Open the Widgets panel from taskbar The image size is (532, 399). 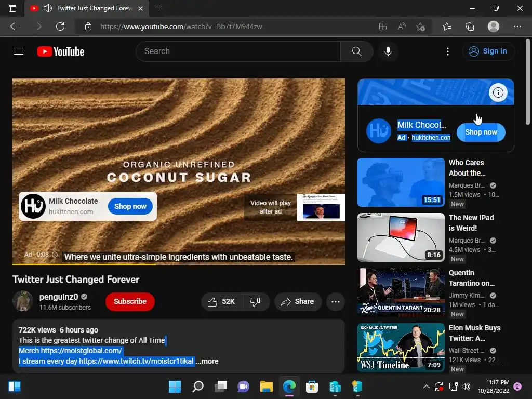click(15, 387)
